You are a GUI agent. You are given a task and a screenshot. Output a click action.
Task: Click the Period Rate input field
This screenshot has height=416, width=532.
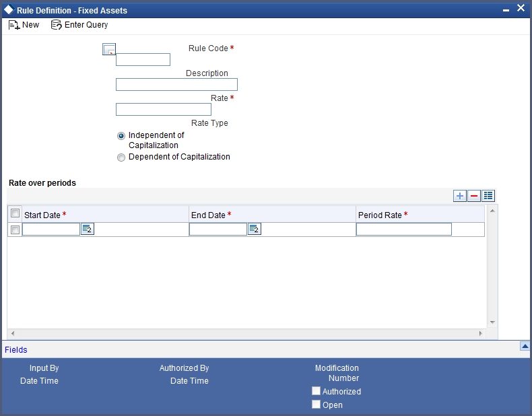tap(404, 229)
